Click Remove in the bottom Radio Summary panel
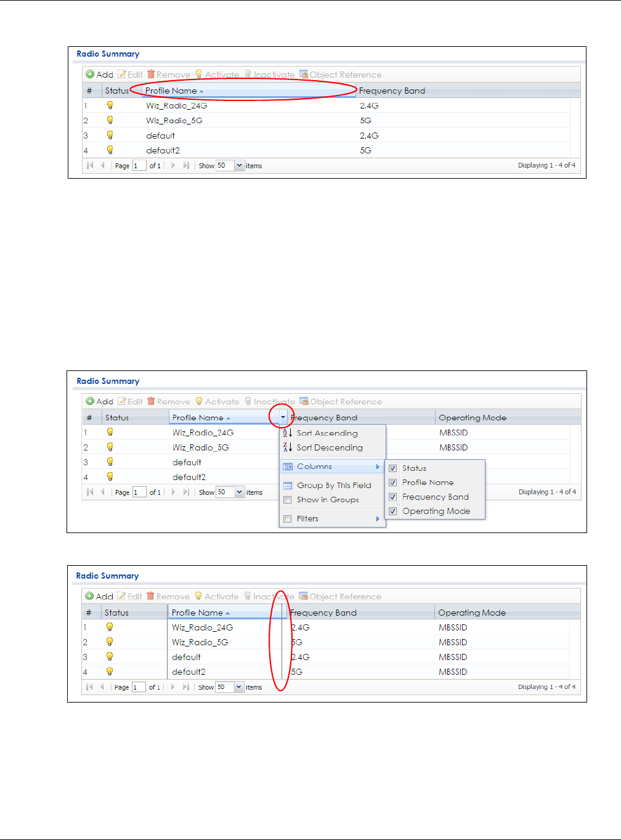The height and width of the screenshot is (840, 621). point(168,596)
